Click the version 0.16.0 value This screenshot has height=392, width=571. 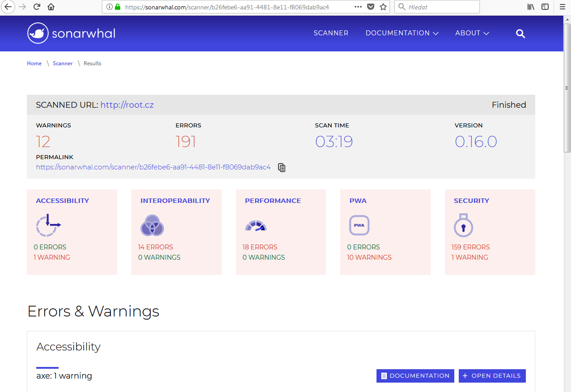pos(476,142)
